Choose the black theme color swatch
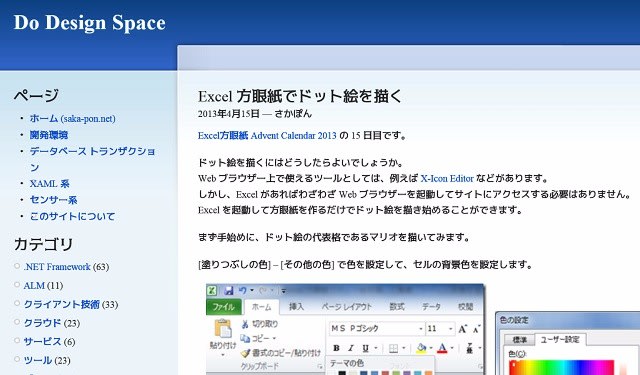 pos(342,373)
